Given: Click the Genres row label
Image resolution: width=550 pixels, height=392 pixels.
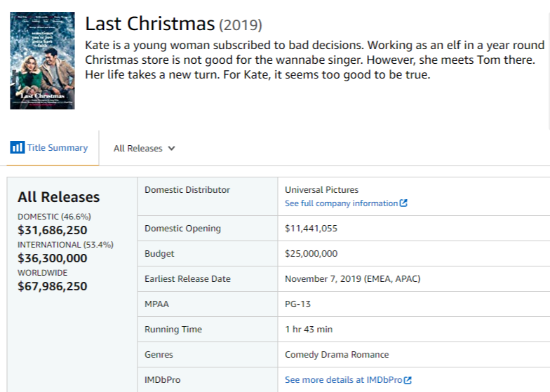Looking at the screenshot, I should click(x=159, y=355).
